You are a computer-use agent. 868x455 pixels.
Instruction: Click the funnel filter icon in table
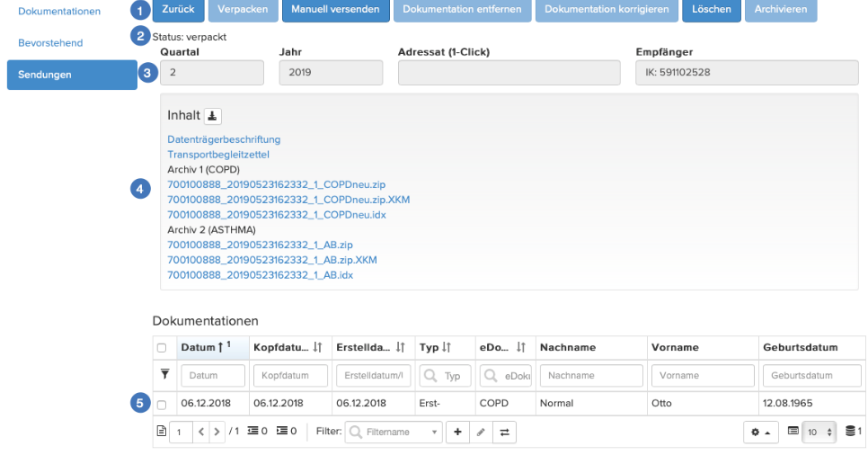click(x=164, y=374)
